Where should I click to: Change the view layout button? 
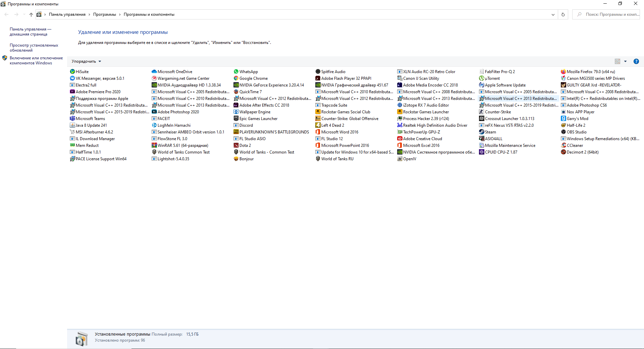[x=618, y=61]
